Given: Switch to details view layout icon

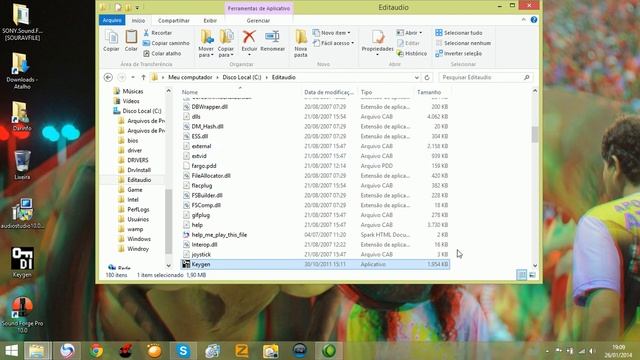Looking at the screenshot, I should coord(522,275).
